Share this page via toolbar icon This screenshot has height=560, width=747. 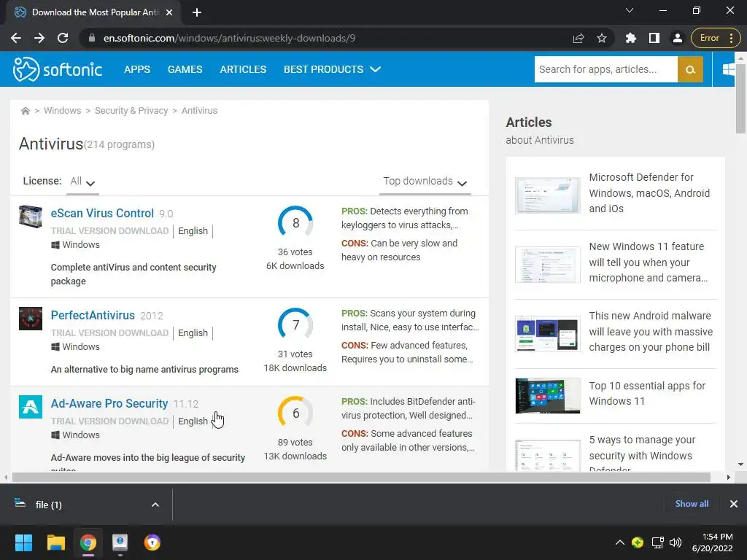point(578,38)
